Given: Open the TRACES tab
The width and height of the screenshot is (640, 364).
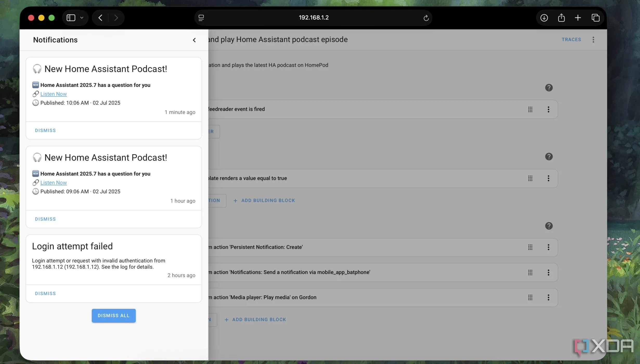Looking at the screenshot, I should click(x=571, y=40).
